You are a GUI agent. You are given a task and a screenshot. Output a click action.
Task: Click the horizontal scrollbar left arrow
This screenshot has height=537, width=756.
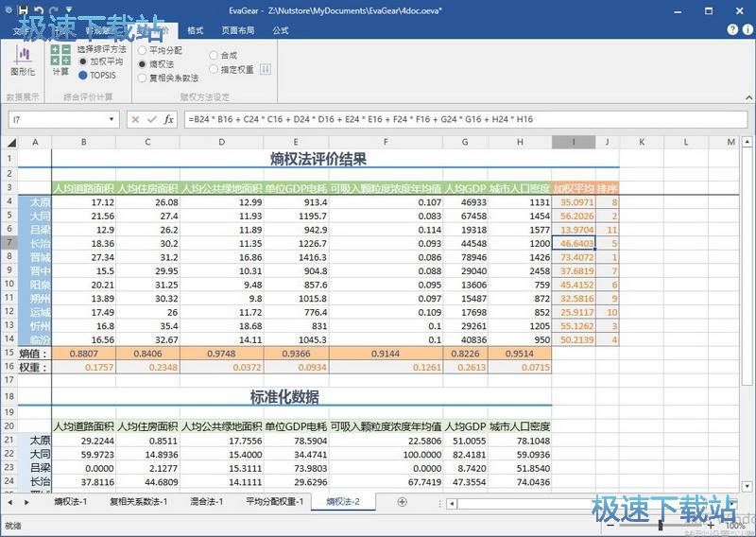[452, 504]
